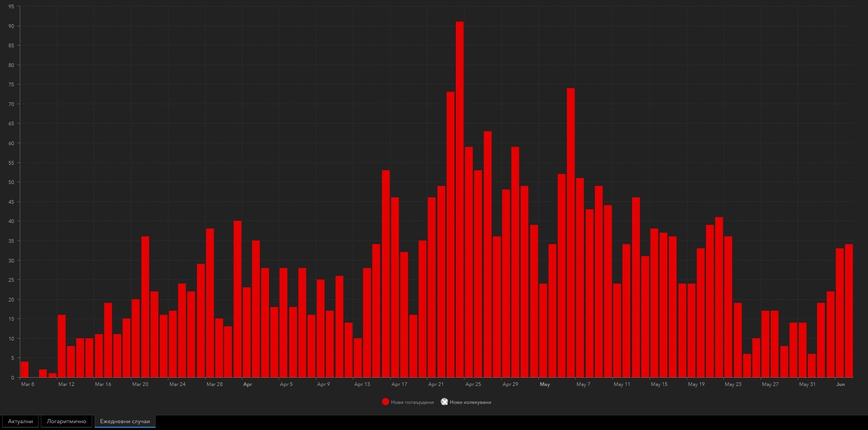The height and width of the screenshot is (430, 868).
Task: Click the bold Apr x-axis label
Action: [x=247, y=384]
